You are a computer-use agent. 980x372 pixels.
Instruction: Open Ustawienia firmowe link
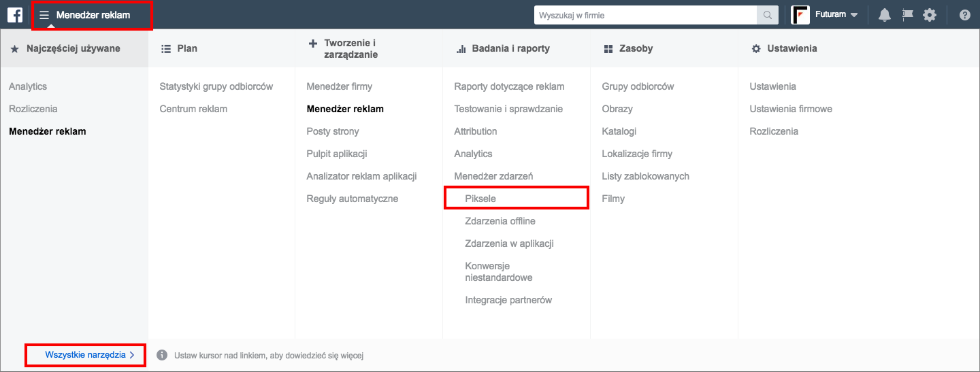[791, 109]
